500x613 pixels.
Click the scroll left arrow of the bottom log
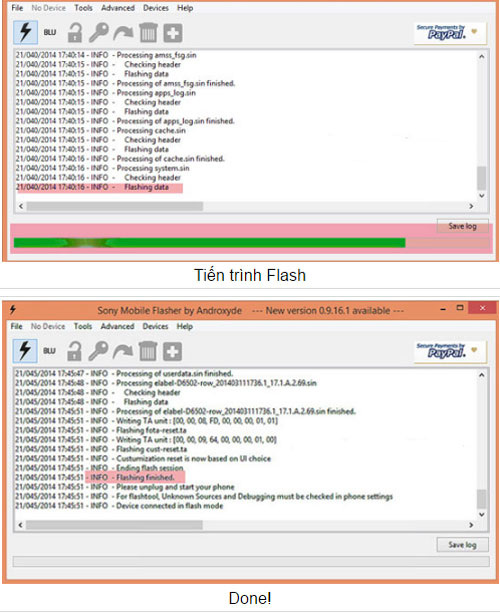[x=21, y=525]
